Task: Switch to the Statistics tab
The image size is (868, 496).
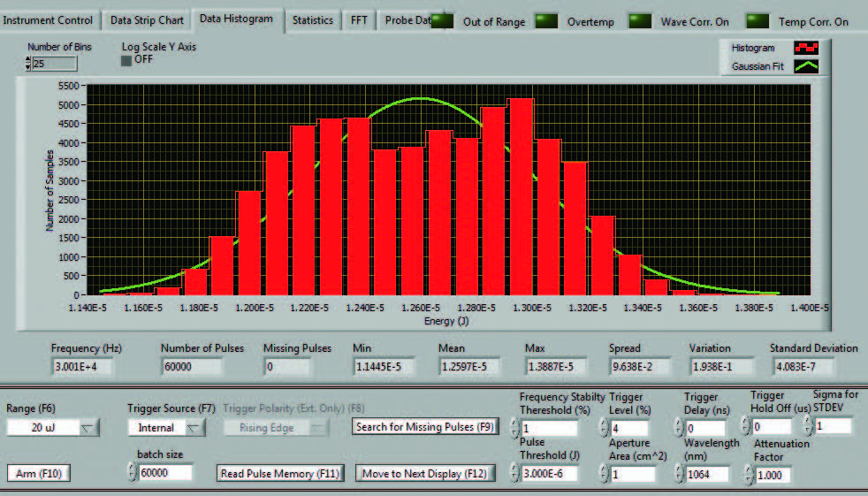Action: tap(313, 19)
